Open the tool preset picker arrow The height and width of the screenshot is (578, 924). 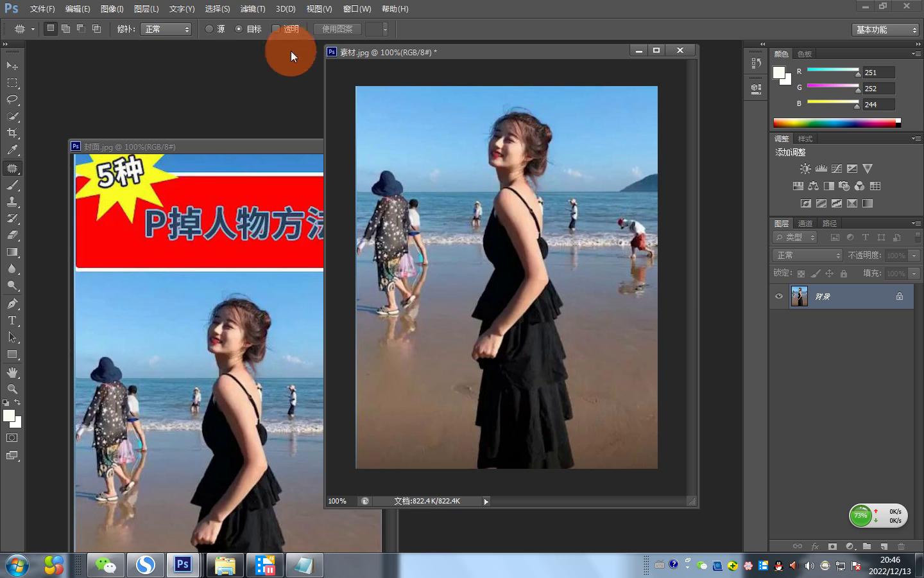(33, 29)
